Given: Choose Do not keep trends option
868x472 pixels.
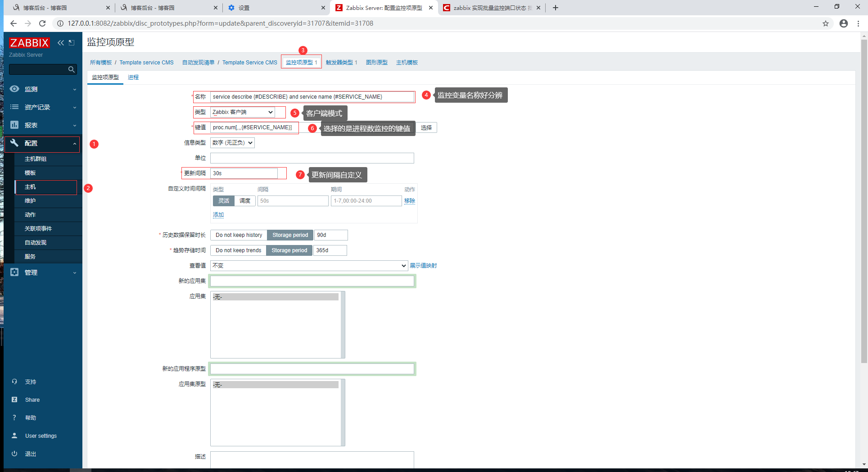Looking at the screenshot, I should [238, 250].
